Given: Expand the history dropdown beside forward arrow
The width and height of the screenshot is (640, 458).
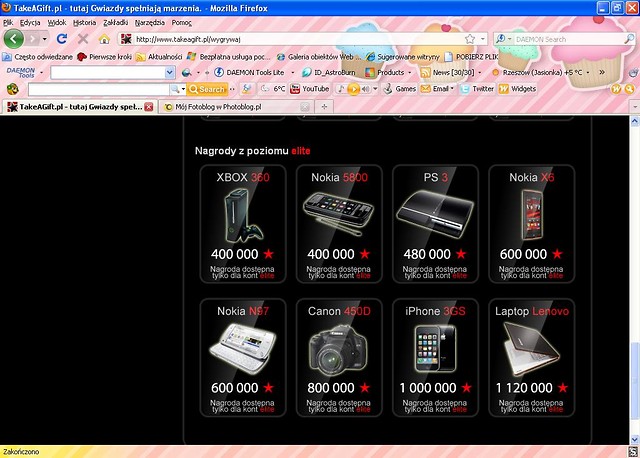Looking at the screenshot, I should (x=44, y=39).
